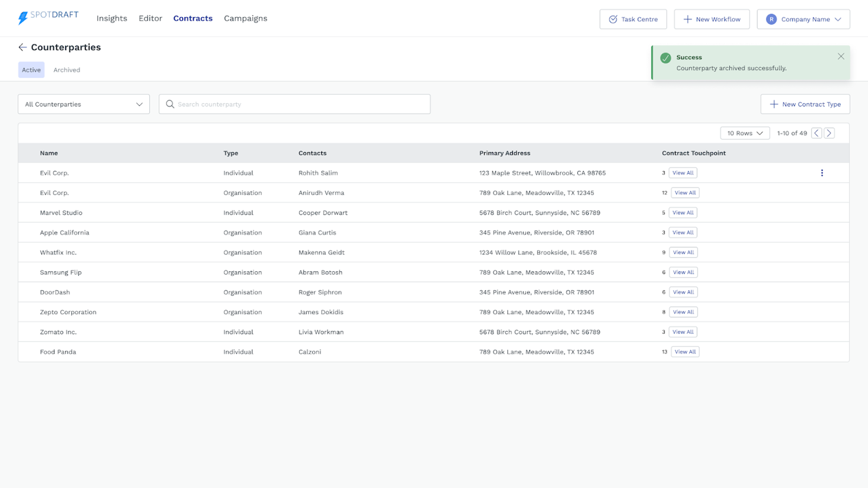The width and height of the screenshot is (868, 488).
Task: Click contact Calzoni
Action: [310, 352]
